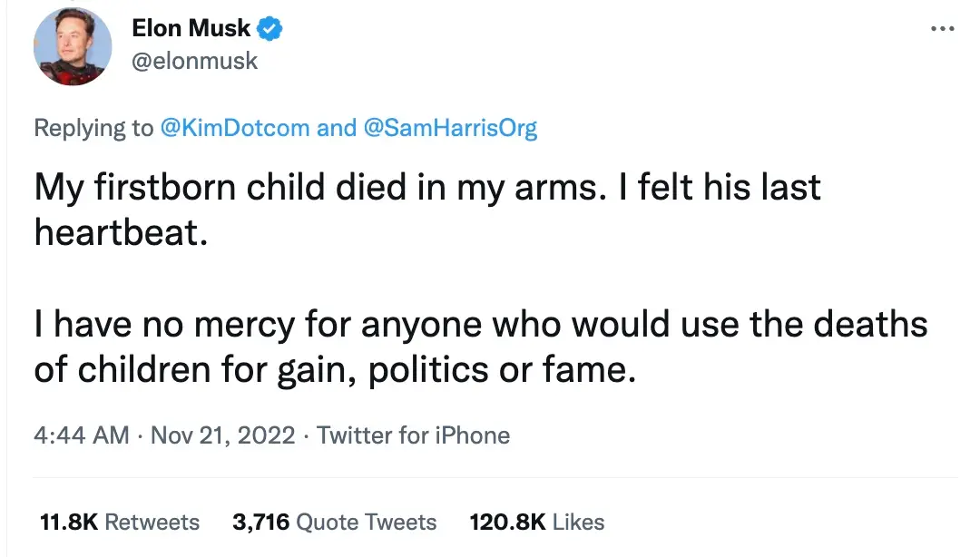View the 11.8K Retweets list

pyautogui.click(x=119, y=522)
